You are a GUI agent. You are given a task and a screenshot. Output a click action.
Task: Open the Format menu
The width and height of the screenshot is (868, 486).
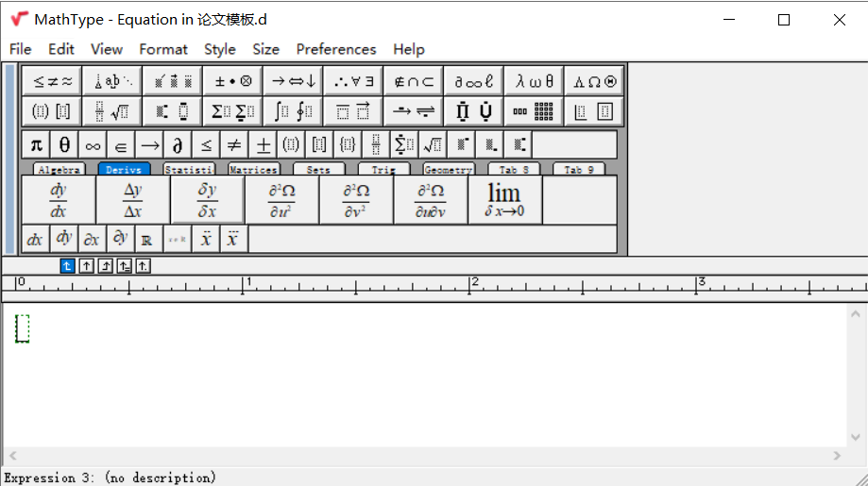tap(163, 49)
